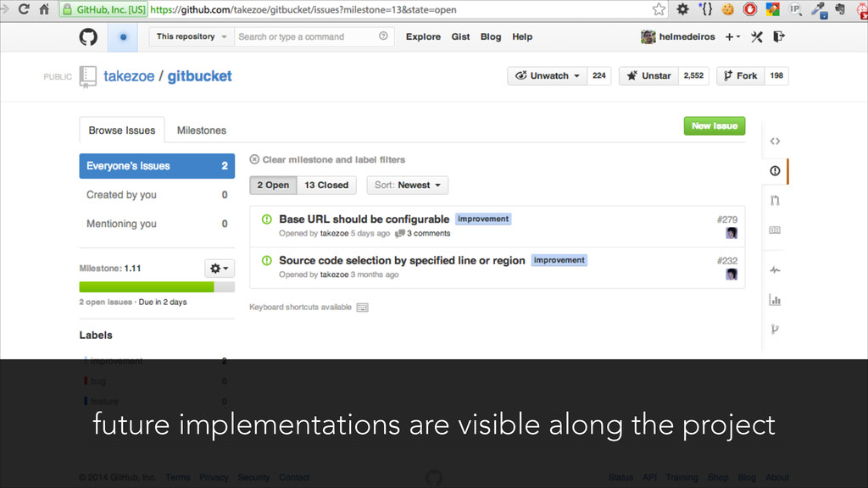Clear milestone and label filters
This screenshot has height=488, width=868.
pos(327,159)
